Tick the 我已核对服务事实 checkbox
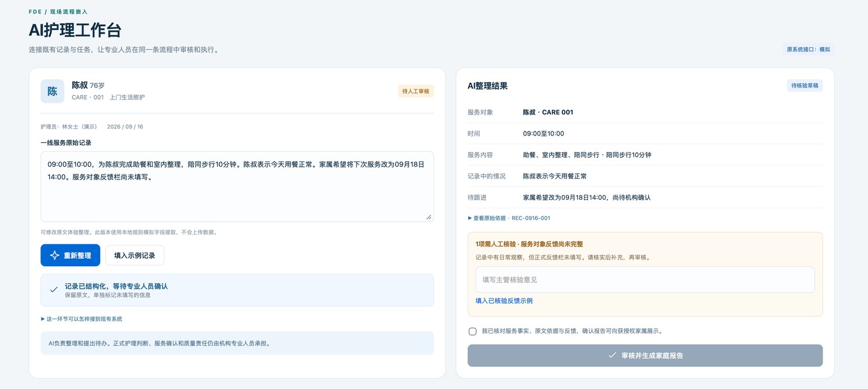 pos(473,332)
